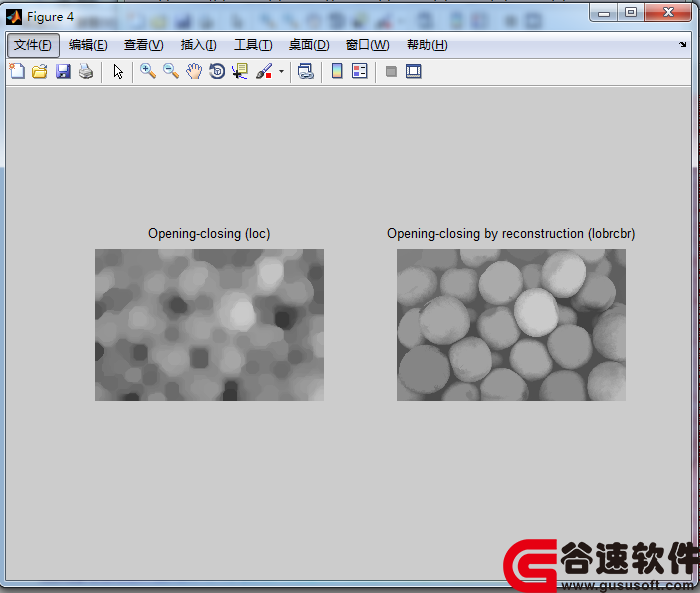
Task: Open the 查看(V) menu
Action: point(143,45)
